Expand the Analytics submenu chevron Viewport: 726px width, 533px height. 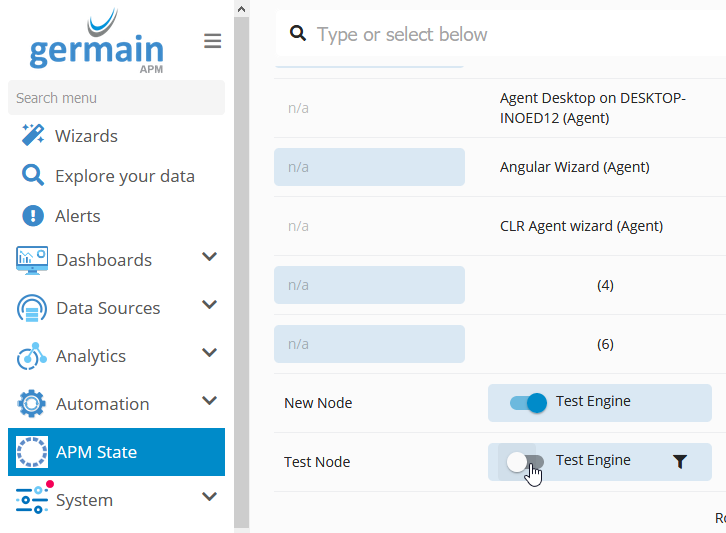tap(209, 353)
